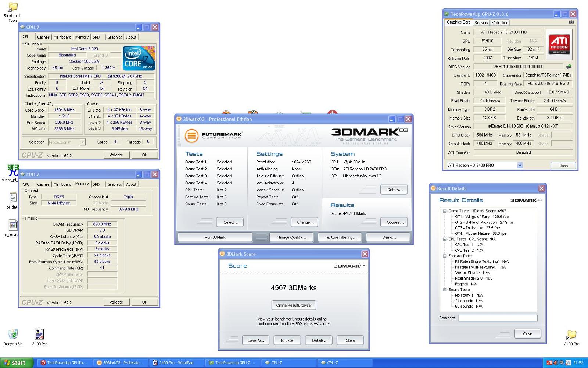Collapse the Sound Tests tree node
Image resolution: width=588 pixels, height=368 pixels.
(444, 290)
